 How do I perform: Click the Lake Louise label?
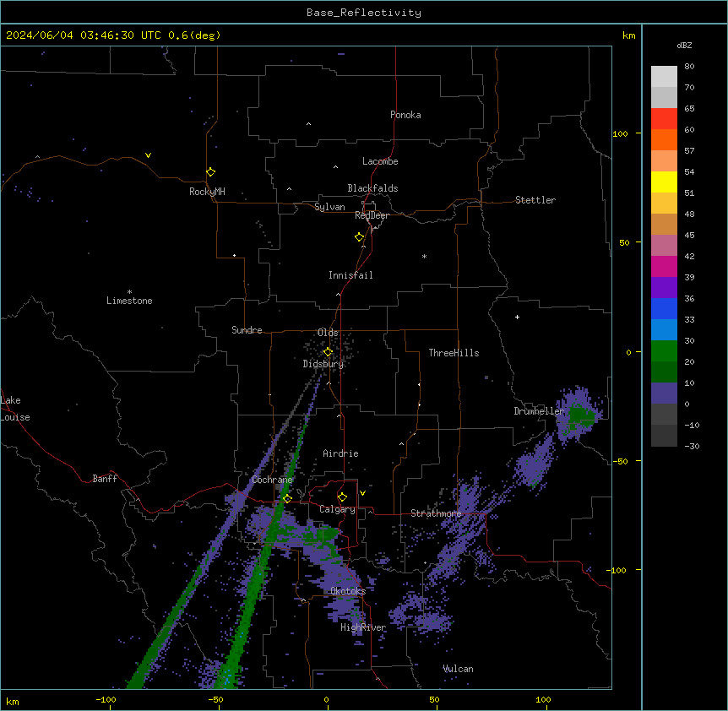point(15,409)
